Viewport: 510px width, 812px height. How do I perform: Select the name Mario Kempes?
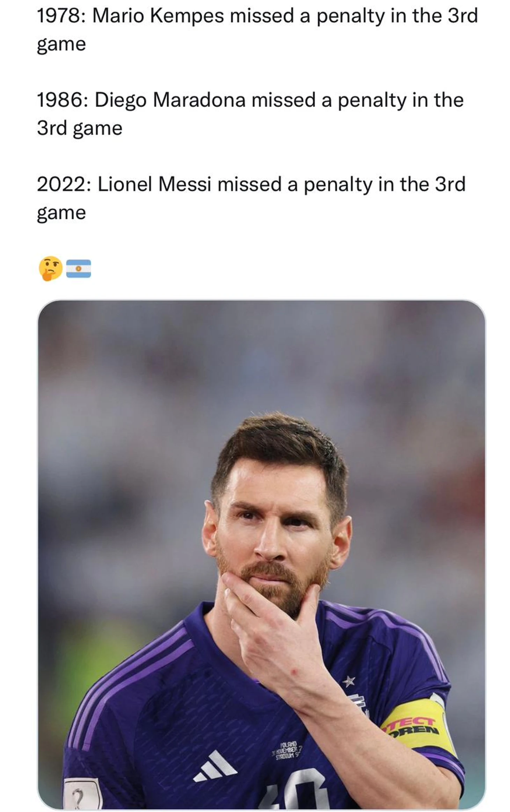(x=158, y=16)
